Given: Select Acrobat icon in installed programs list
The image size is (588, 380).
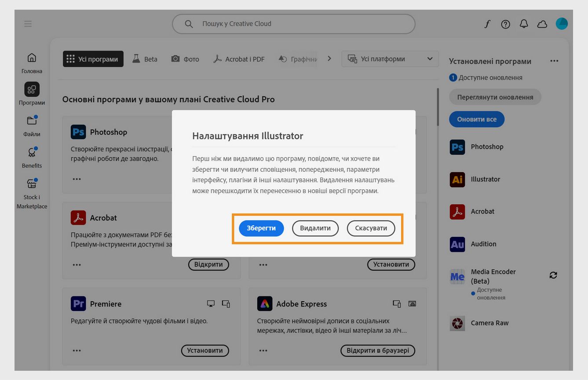Looking at the screenshot, I should (x=457, y=212).
